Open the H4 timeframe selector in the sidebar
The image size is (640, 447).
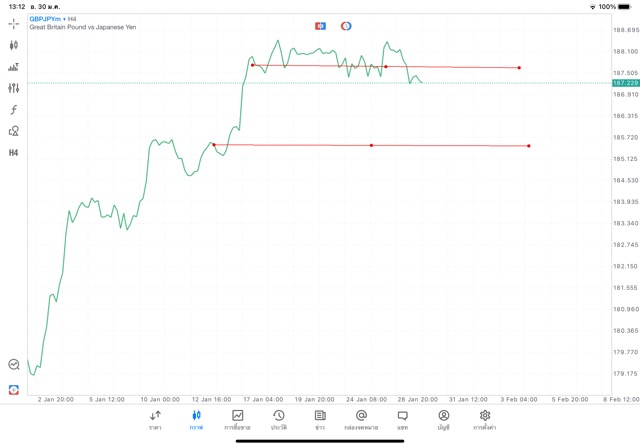click(14, 153)
